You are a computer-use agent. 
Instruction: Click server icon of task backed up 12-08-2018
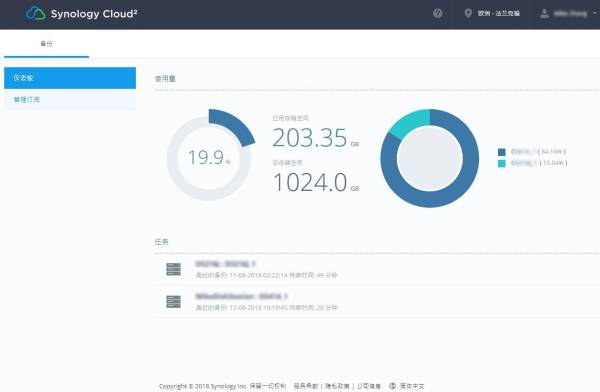tap(173, 302)
